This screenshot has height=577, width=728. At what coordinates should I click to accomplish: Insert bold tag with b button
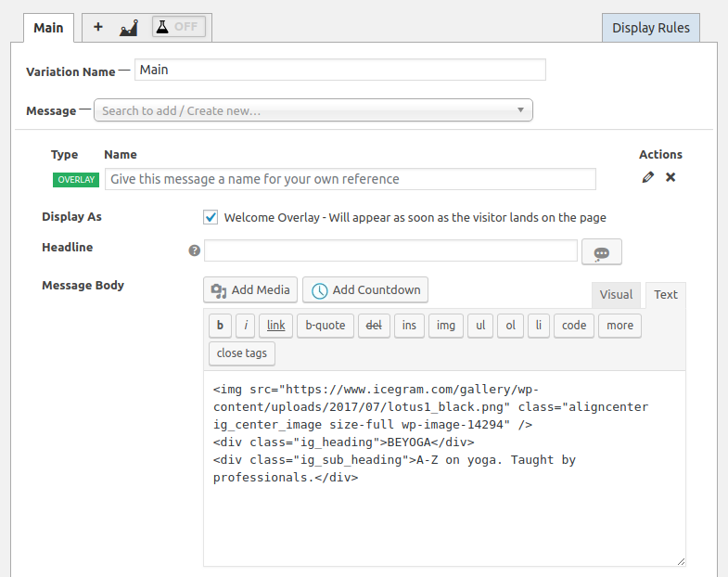[x=220, y=326]
